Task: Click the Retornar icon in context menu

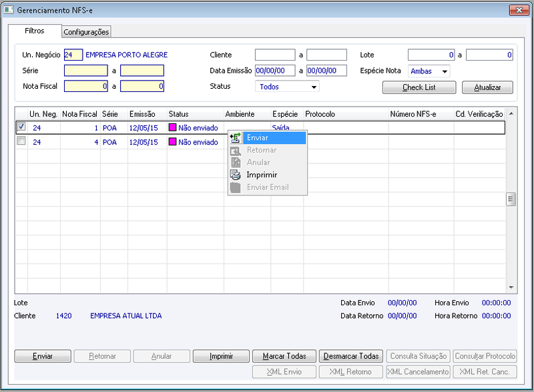Action: point(236,151)
